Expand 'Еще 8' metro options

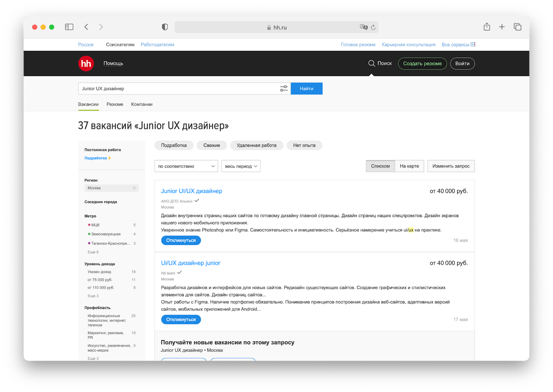click(x=93, y=252)
